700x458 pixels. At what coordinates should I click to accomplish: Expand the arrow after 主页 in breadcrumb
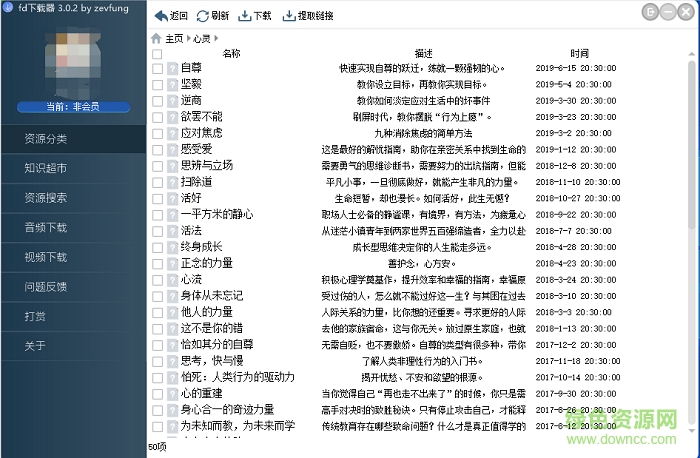189,38
